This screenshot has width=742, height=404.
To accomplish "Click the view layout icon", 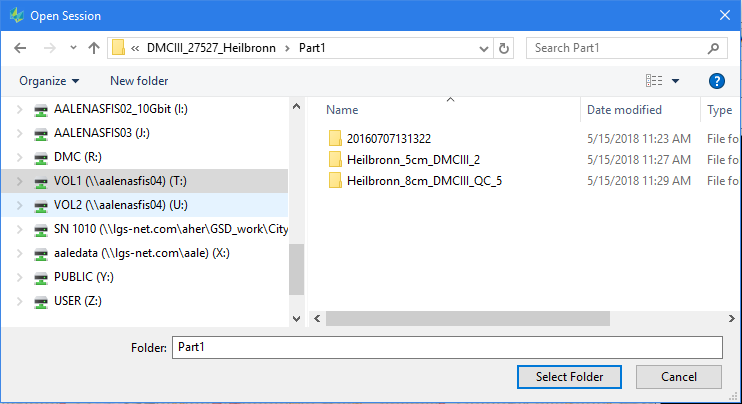I will click(x=654, y=81).
